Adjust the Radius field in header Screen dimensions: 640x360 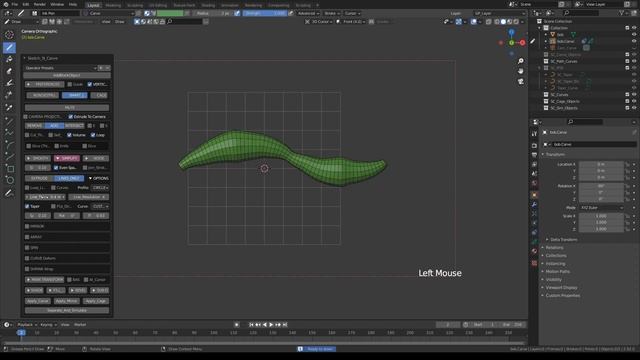pos(213,13)
